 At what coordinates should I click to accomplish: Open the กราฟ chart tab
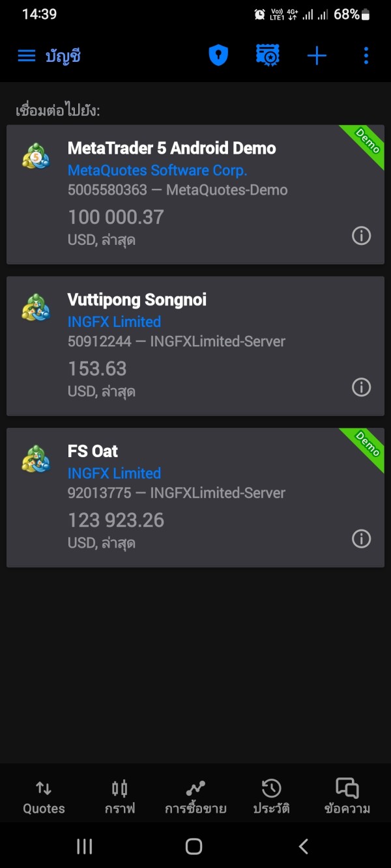tap(120, 797)
